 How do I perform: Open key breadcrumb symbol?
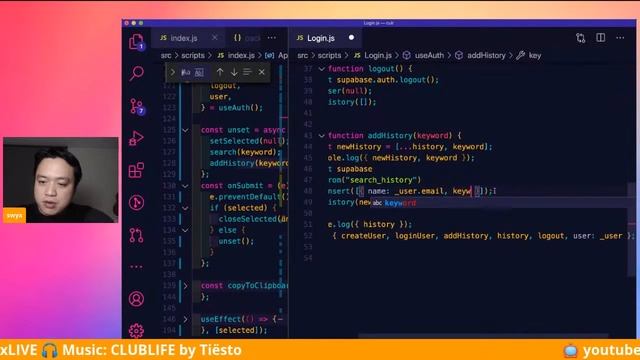click(535, 56)
